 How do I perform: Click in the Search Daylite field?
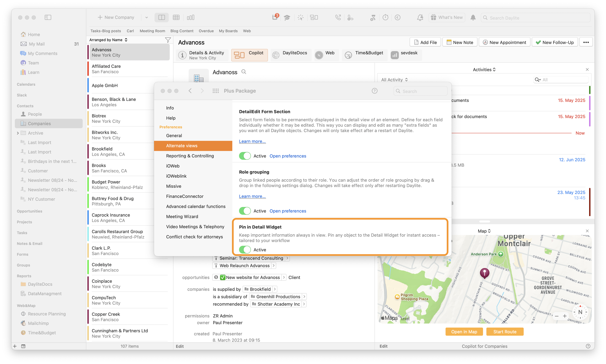(536, 18)
